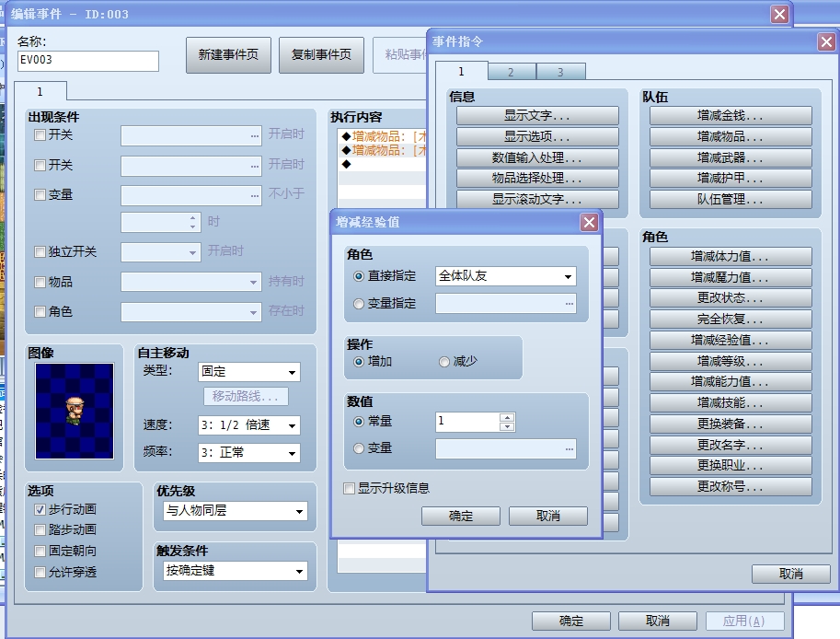Click 增减能力值... command
840x639 pixels.
click(x=731, y=382)
